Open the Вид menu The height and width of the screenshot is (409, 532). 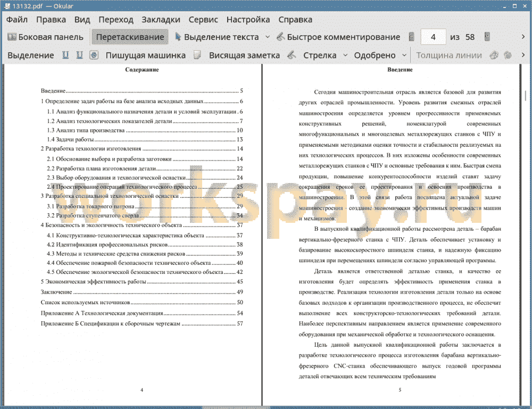click(82, 20)
